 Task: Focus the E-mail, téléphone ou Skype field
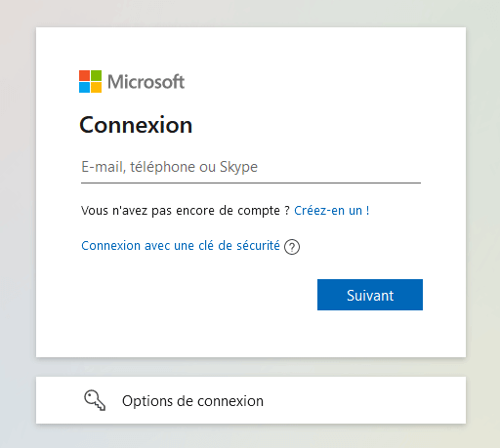[251, 167]
